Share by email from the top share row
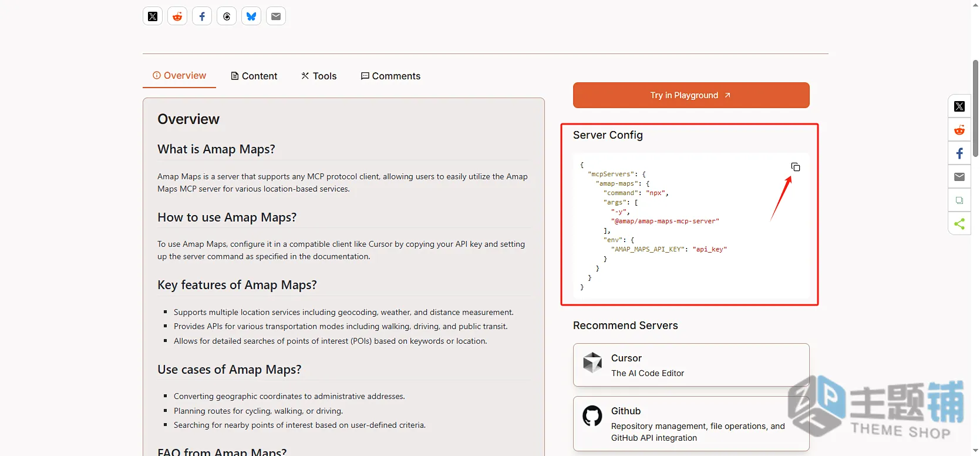 276,16
